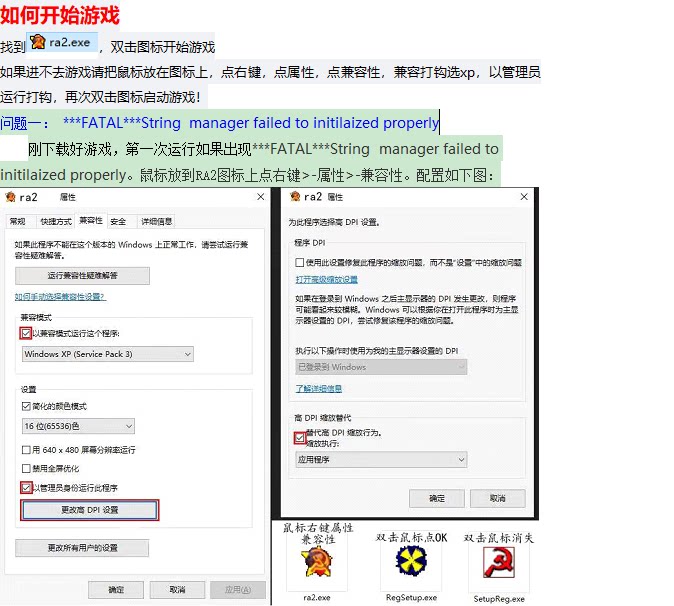Open the 兼容性 tab

coord(91,220)
